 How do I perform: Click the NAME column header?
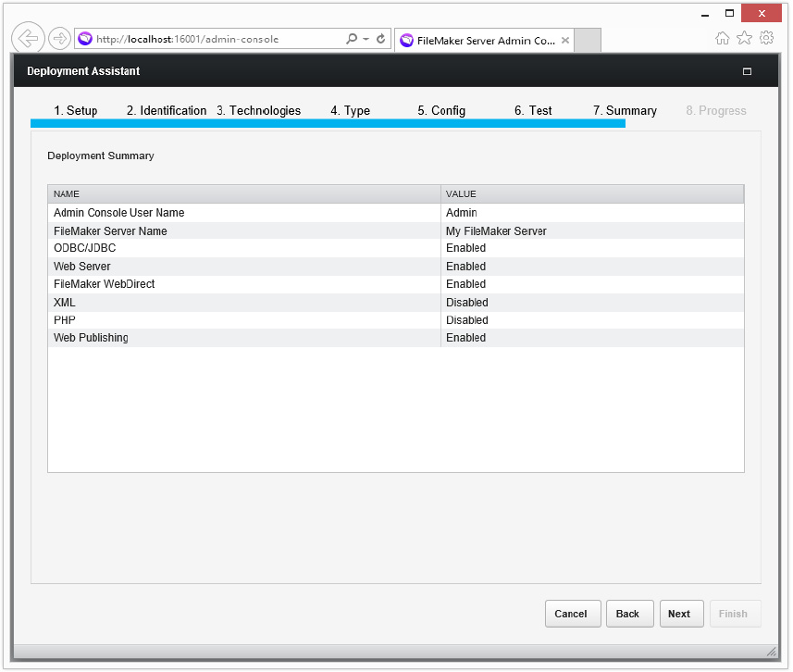click(244, 194)
